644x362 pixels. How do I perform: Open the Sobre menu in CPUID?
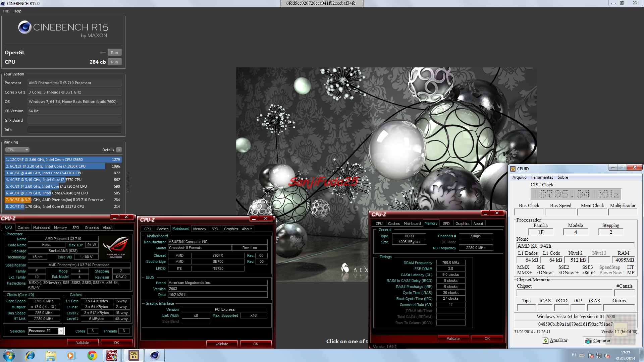pos(562,177)
